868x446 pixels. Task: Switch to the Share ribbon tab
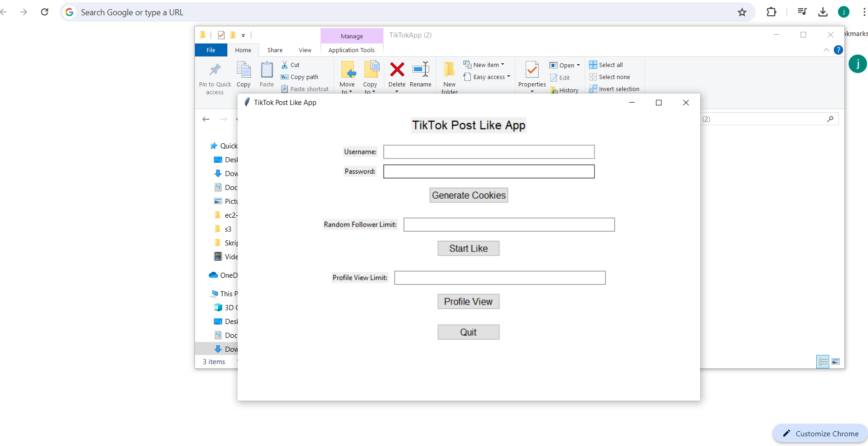[275, 50]
